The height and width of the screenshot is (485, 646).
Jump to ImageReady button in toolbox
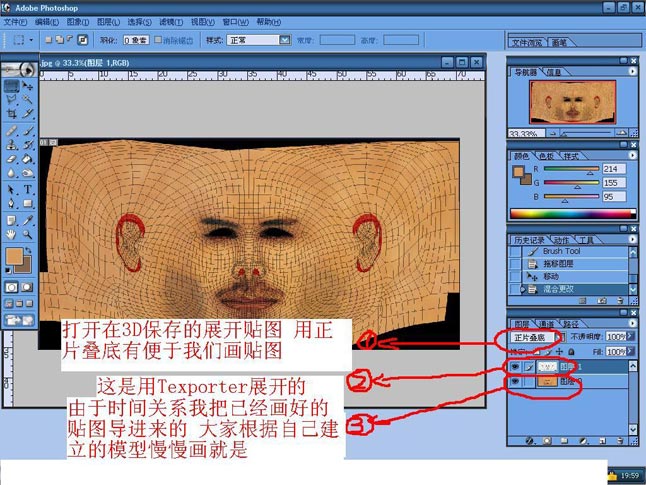pyautogui.click(x=19, y=320)
